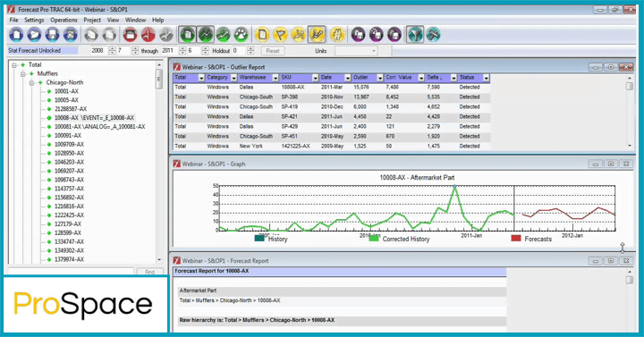Click the peak point on the graph
644x337 pixels.
(x=454, y=186)
